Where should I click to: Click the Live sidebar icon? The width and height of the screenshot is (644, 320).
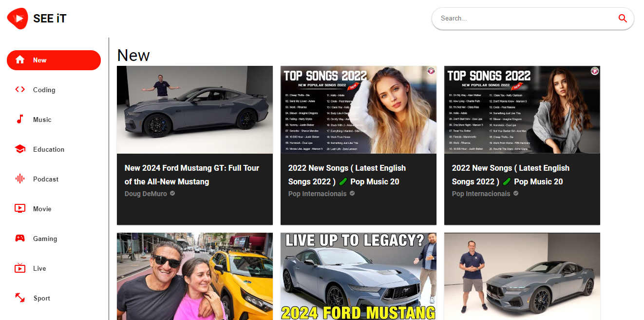(x=19, y=268)
